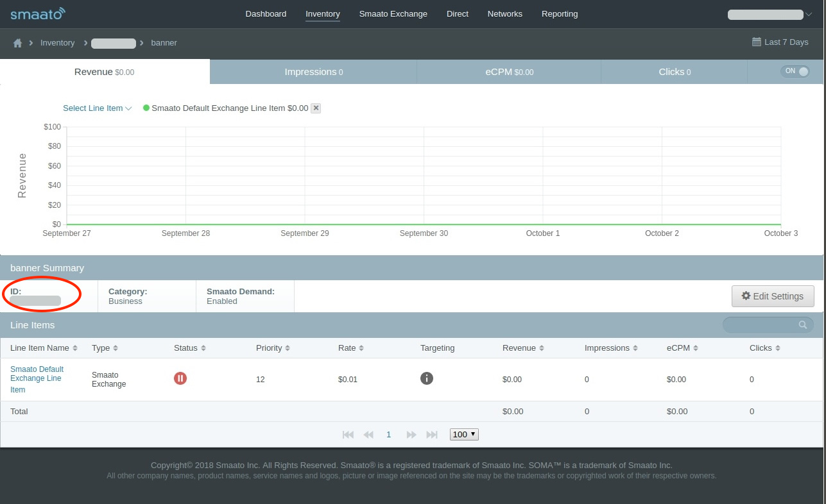Open the rows per page dropdown
Screen dimensions: 826x504
(464, 435)
